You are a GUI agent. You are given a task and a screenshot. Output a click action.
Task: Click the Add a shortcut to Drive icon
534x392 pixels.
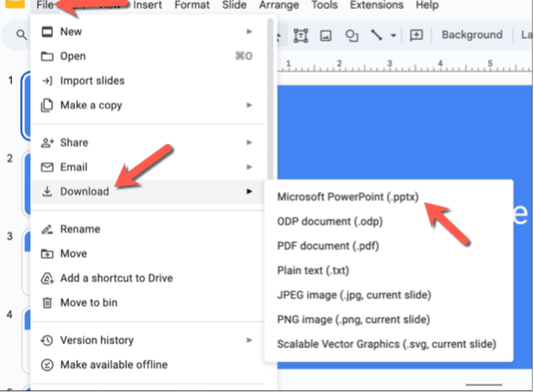[47, 278]
